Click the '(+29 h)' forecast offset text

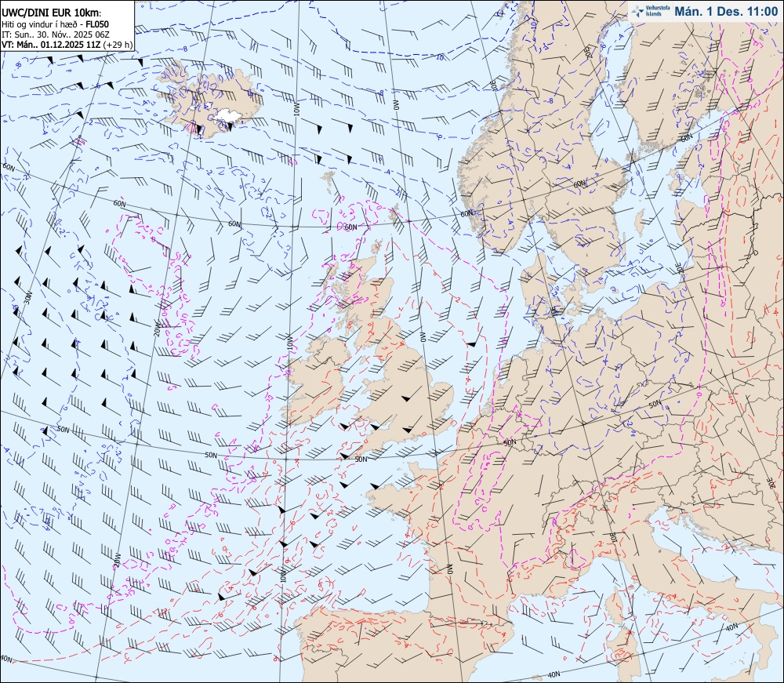(118, 44)
